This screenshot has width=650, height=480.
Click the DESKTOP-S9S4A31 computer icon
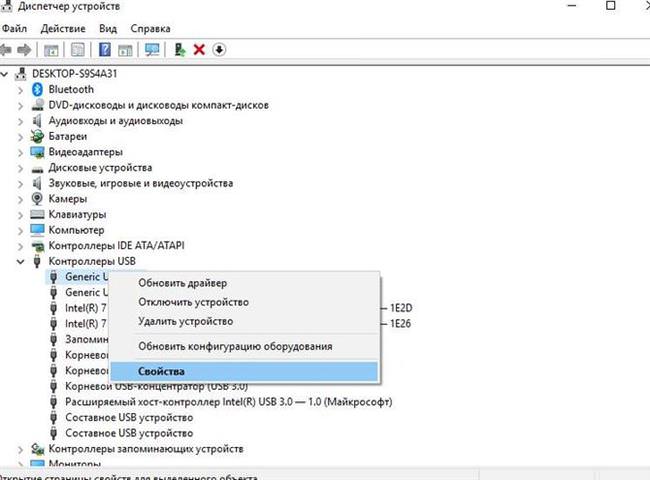tap(20, 74)
